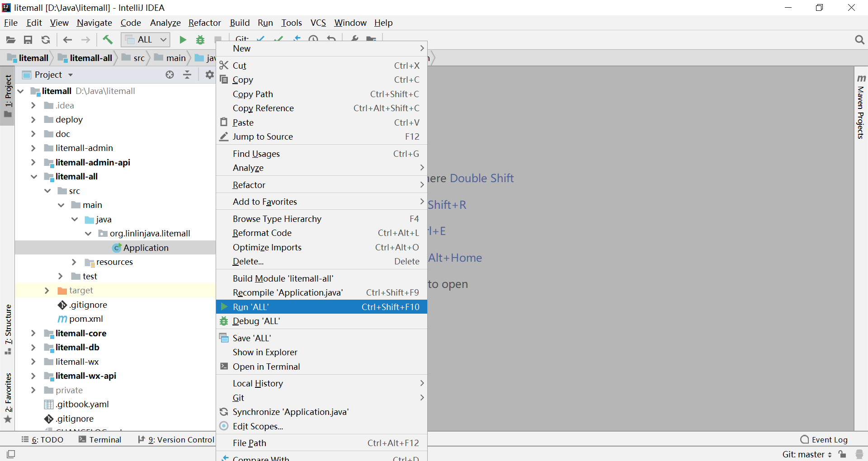Click the Collapse All icon in Project panel
The height and width of the screenshot is (461, 868).
[187, 75]
